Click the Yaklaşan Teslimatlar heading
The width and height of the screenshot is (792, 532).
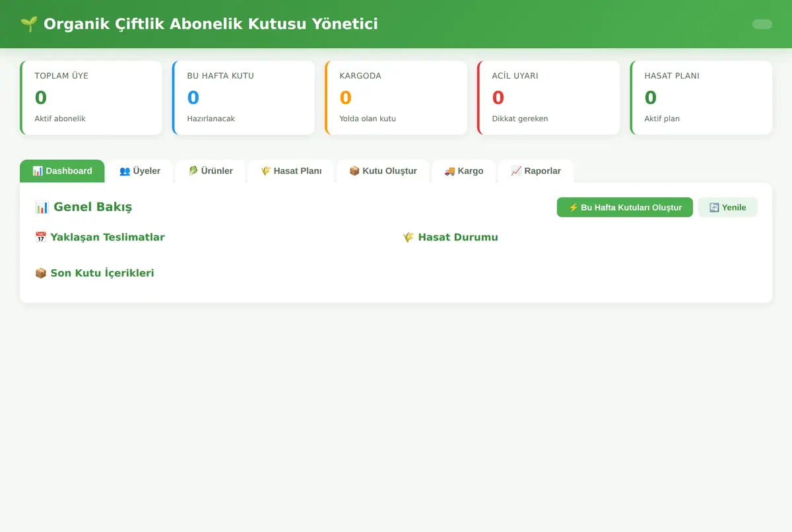tap(100, 237)
